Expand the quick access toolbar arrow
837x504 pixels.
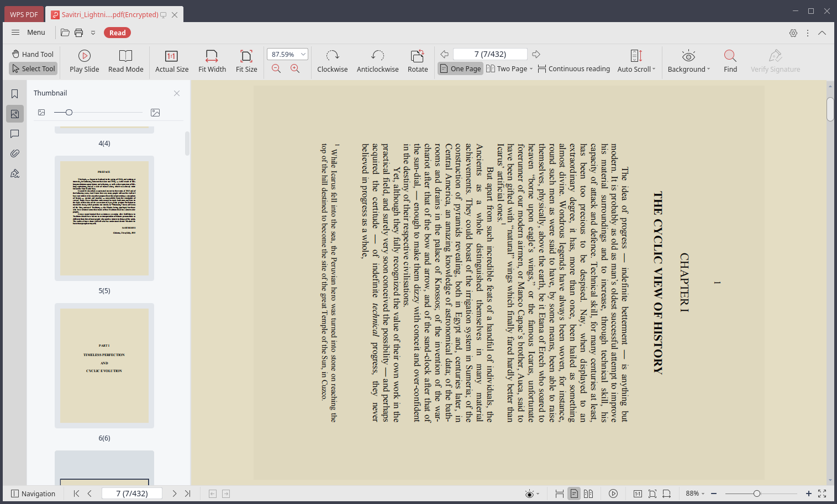[93, 33]
